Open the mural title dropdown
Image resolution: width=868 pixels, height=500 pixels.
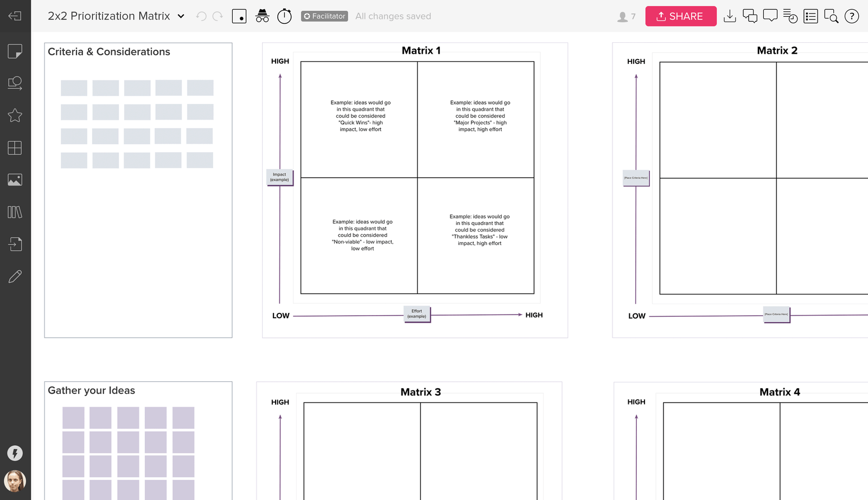181,16
